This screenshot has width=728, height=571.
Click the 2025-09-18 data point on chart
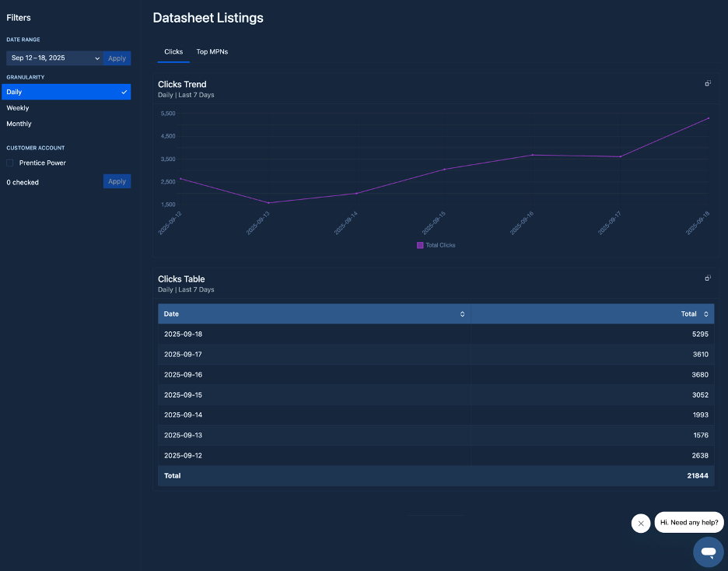point(708,118)
